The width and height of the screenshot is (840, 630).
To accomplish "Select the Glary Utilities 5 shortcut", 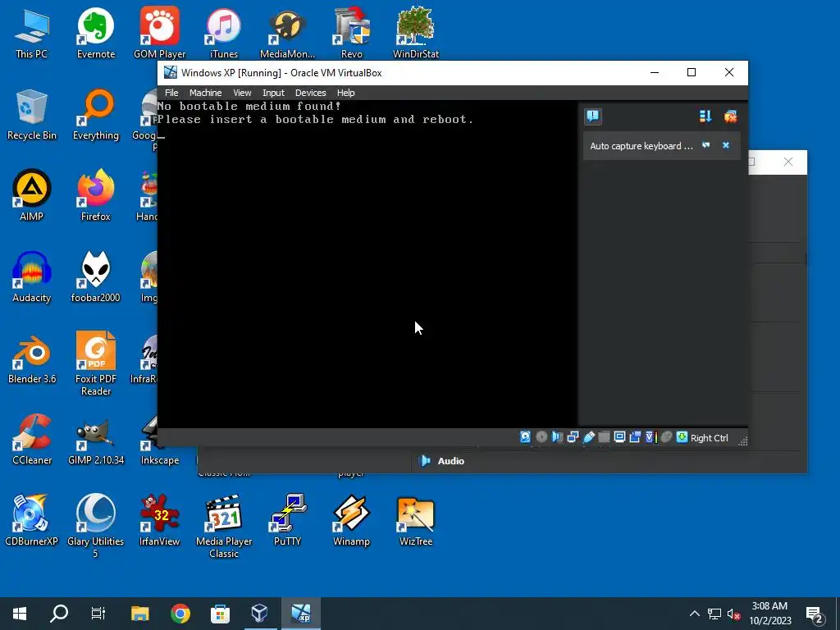I will (x=95, y=526).
